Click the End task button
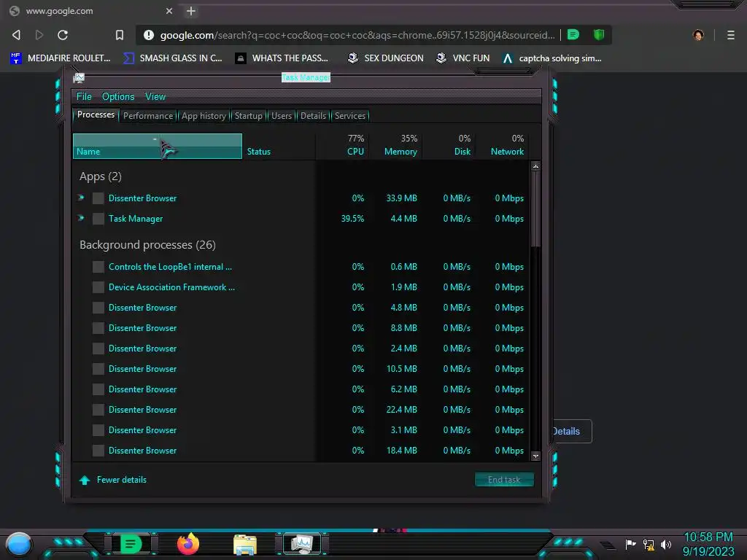This screenshot has height=560, width=747. 504,480
